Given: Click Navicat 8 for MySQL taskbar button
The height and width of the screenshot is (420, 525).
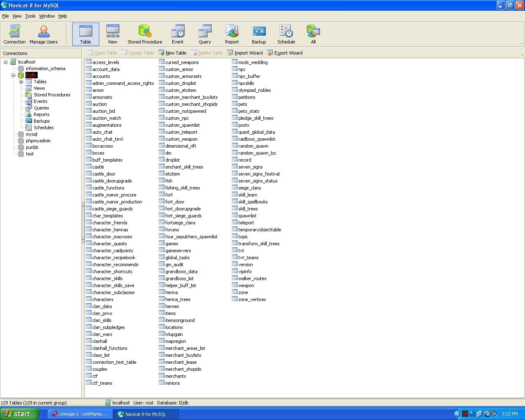Looking at the screenshot, I should click(146, 414).
